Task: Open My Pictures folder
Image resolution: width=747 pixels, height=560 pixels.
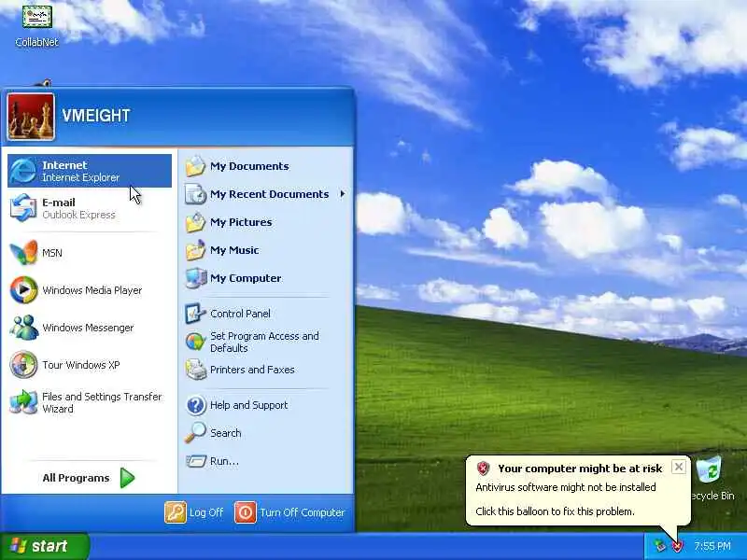Action: (266, 222)
